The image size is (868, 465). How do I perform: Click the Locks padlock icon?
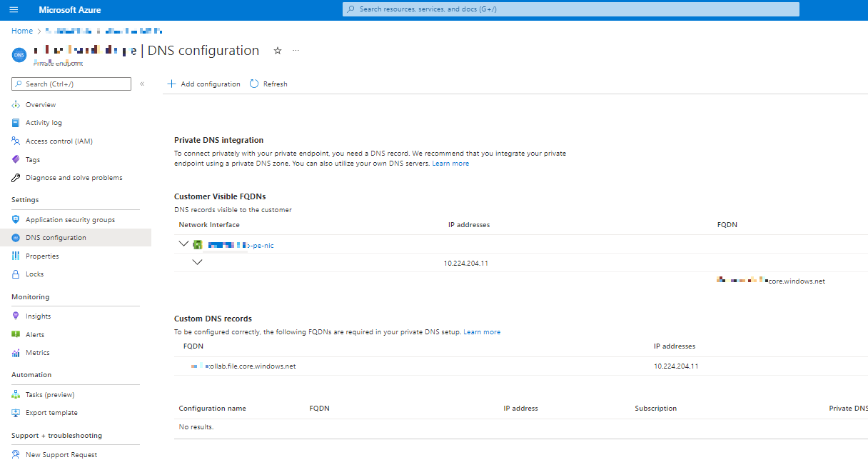(16, 274)
